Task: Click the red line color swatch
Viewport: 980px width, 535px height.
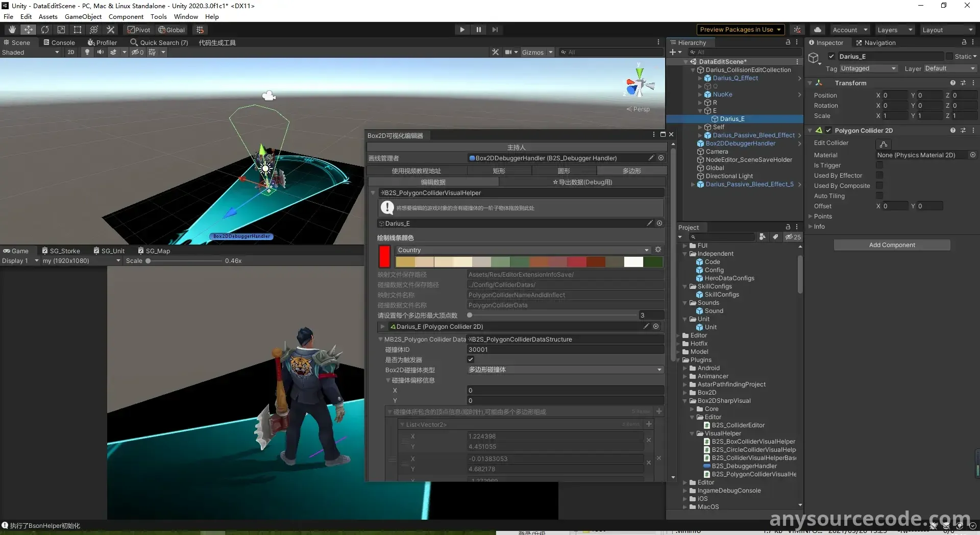Action: click(x=384, y=256)
